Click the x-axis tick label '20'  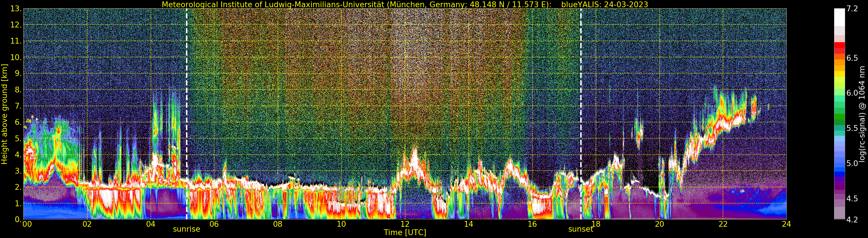coord(659,224)
